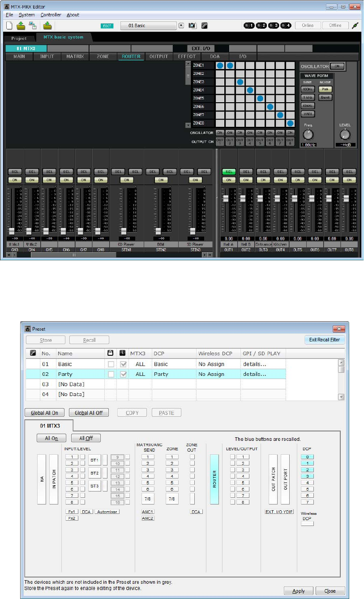Screen dimensions: 364x599
Task: Select the VARI waveform button
Action: point(308,114)
